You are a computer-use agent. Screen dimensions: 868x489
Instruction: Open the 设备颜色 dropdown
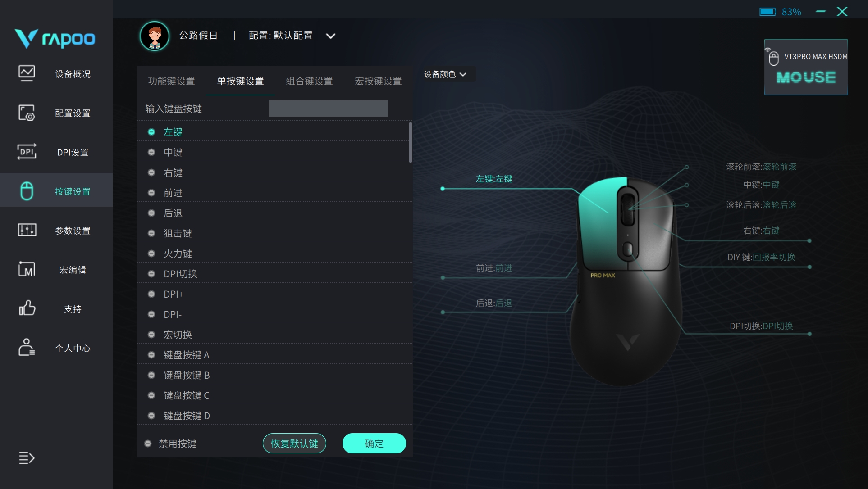(x=445, y=74)
